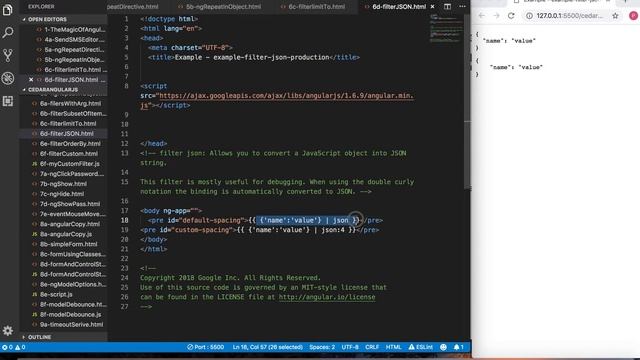640x360 pixels.
Task: Switch to the 6c-filterlimitTo.html tab
Action: pyautogui.click(x=316, y=7)
